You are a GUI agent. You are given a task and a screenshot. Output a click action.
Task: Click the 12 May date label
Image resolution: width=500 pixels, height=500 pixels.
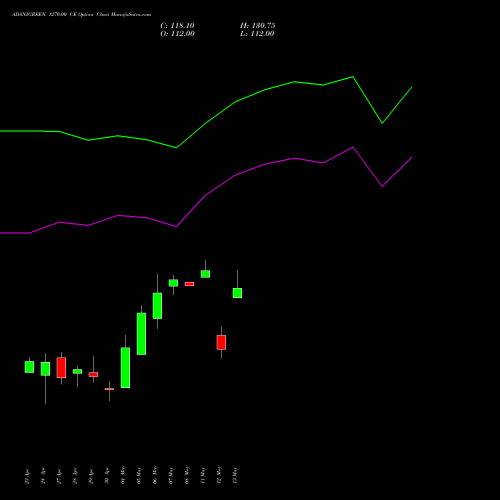(219, 475)
